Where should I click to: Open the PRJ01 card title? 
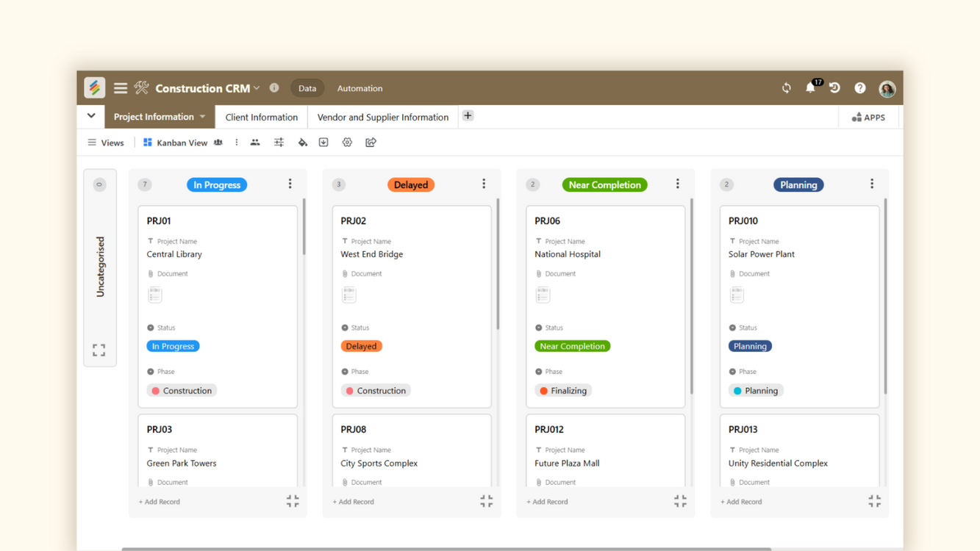point(159,220)
